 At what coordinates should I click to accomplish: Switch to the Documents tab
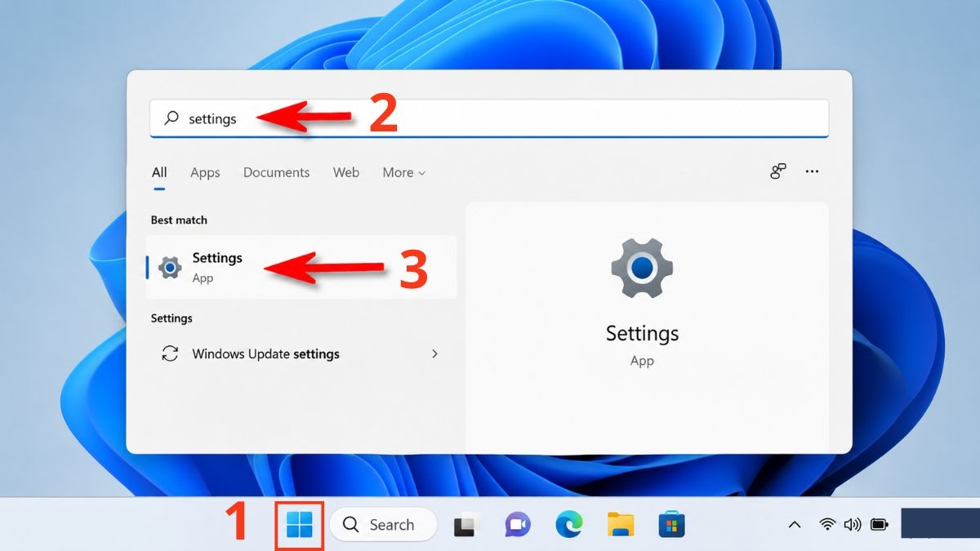(276, 172)
